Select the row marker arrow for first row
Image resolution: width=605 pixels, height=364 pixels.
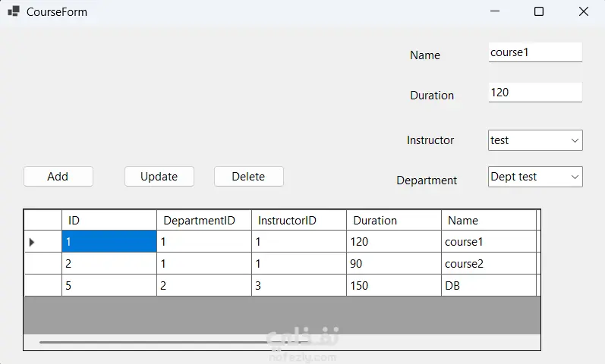32,243
